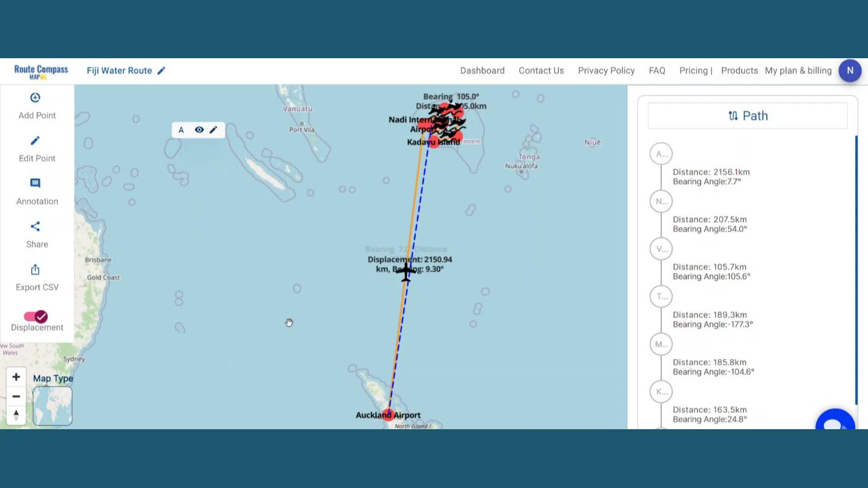Select the V... waypoint circle in Path list
Screen dimensions: 868x488
point(661,249)
